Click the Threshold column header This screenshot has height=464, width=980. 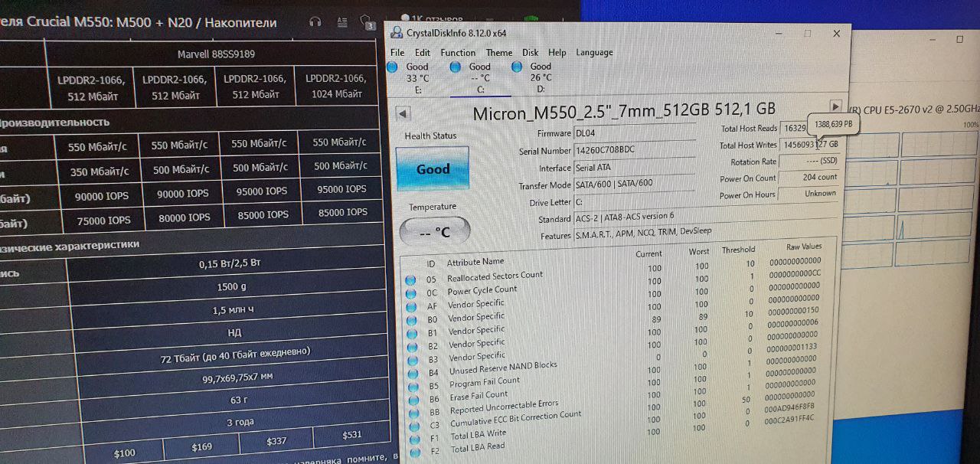coord(738,250)
